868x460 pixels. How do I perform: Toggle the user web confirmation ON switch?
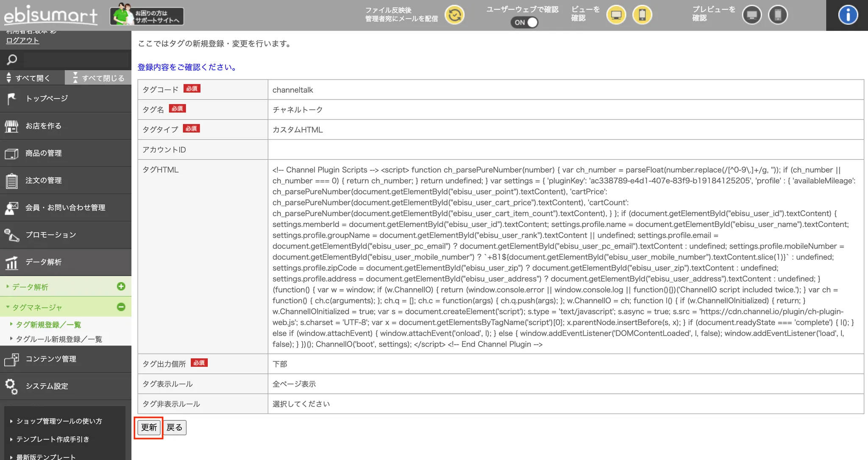(524, 22)
